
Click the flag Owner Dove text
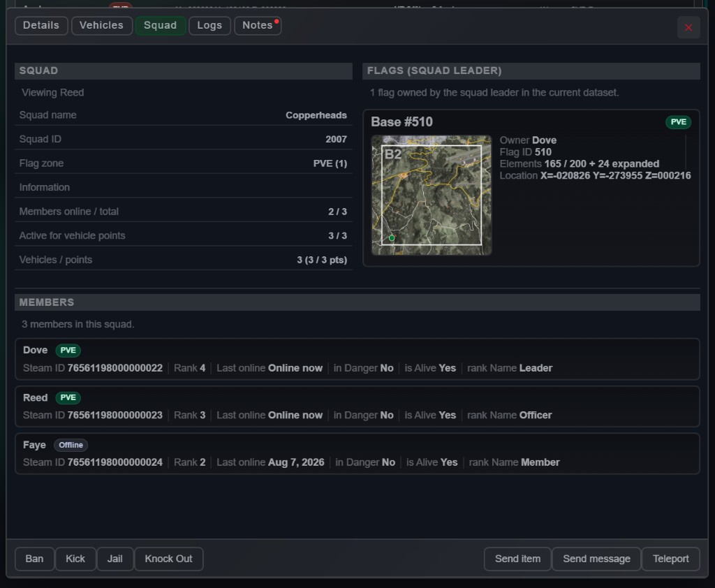pyautogui.click(x=528, y=140)
